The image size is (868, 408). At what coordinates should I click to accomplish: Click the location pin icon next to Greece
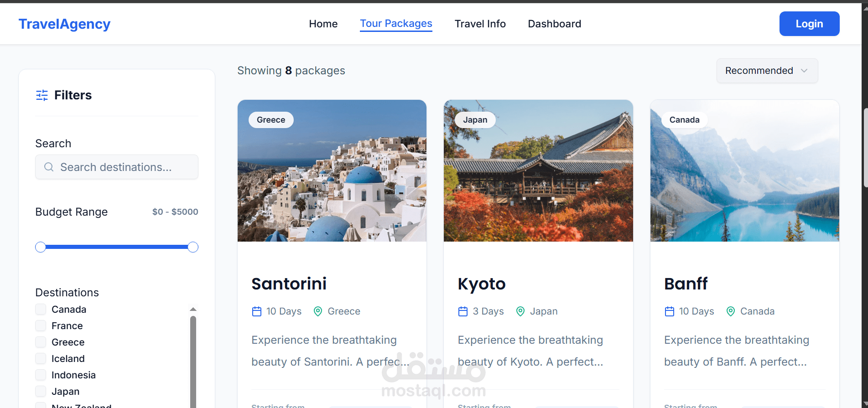(x=318, y=311)
